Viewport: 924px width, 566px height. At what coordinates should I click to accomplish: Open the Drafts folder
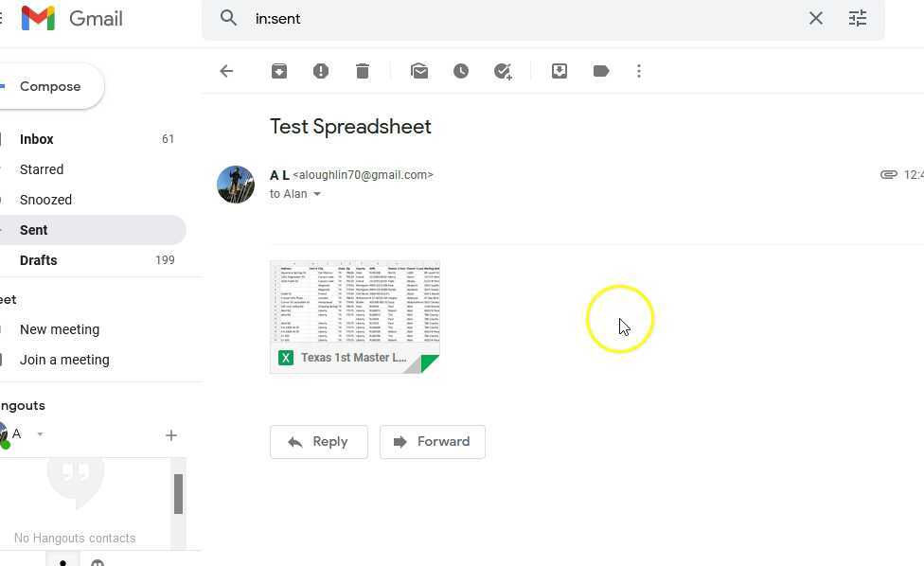(39, 260)
